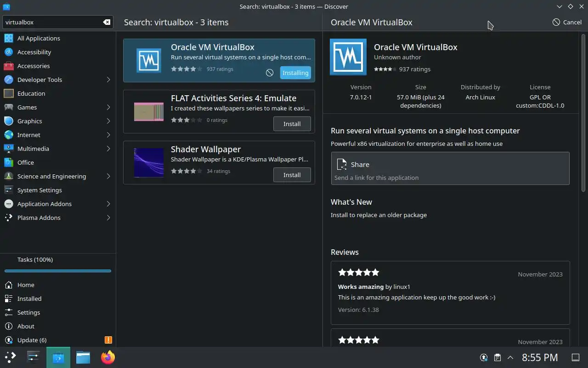Image resolution: width=588 pixels, height=368 pixels.
Task: Click the Share button
Action: click(x=450, y=168)
